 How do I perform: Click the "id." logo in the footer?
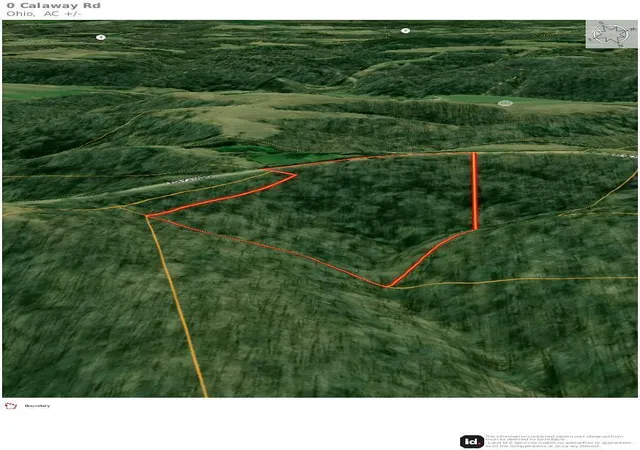click(x=472, y=441)
